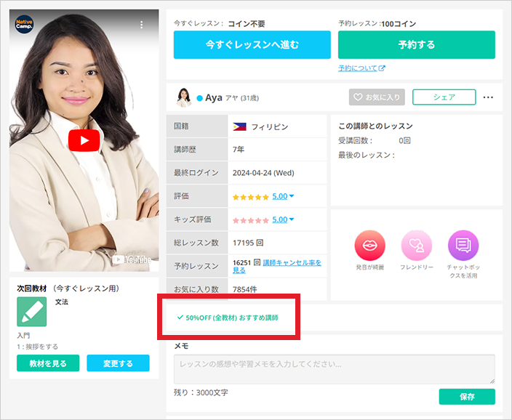
Task: Toggle お気に入り favorite heart button
Action: (x=376, y=97)
